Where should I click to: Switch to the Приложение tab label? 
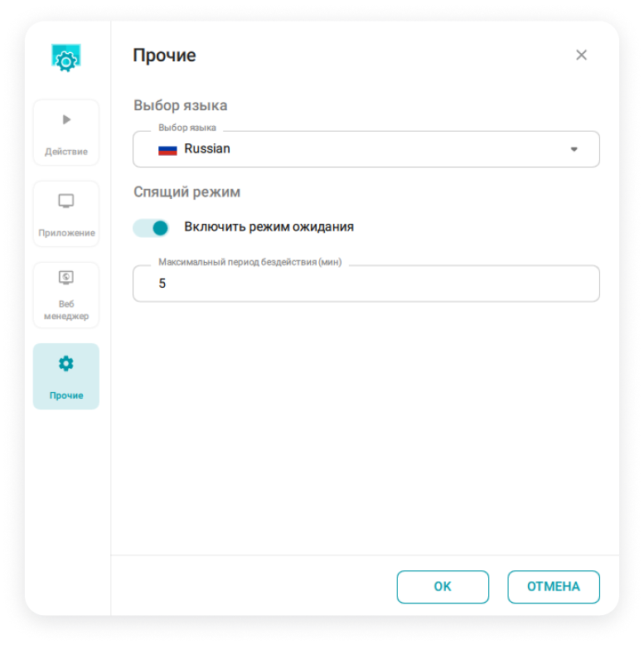66,233
